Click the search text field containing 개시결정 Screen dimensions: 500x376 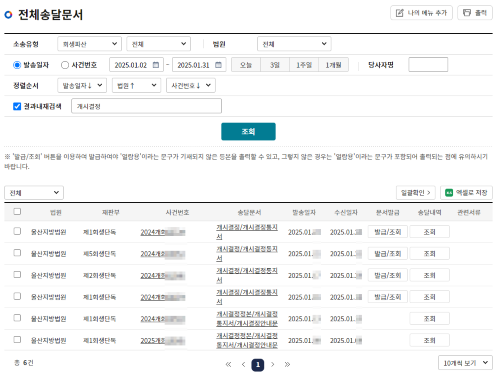146,106
